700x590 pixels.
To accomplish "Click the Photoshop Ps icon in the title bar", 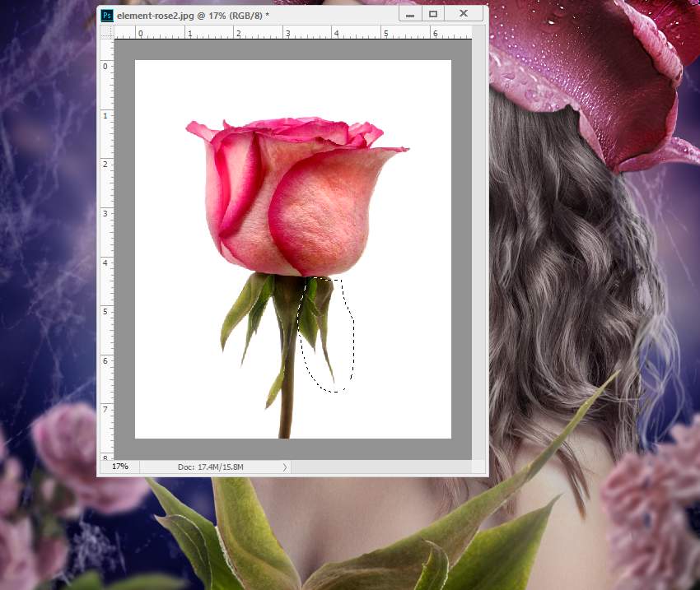I will coord(107,15).
